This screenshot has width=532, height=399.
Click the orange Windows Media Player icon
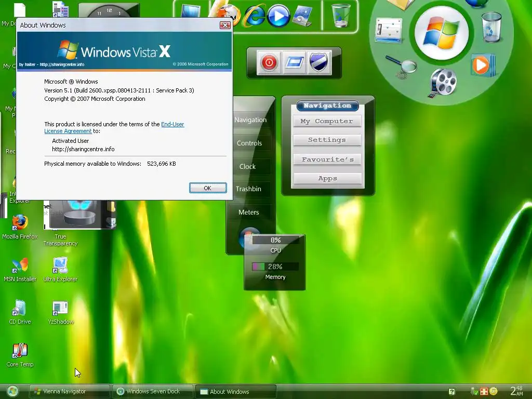483,65
